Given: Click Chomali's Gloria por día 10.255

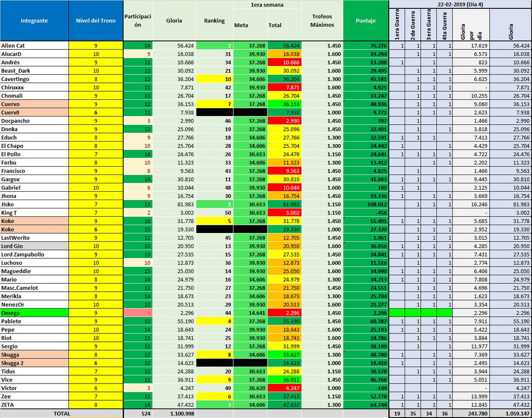Looking at the screenshot, I should point(471,96).
